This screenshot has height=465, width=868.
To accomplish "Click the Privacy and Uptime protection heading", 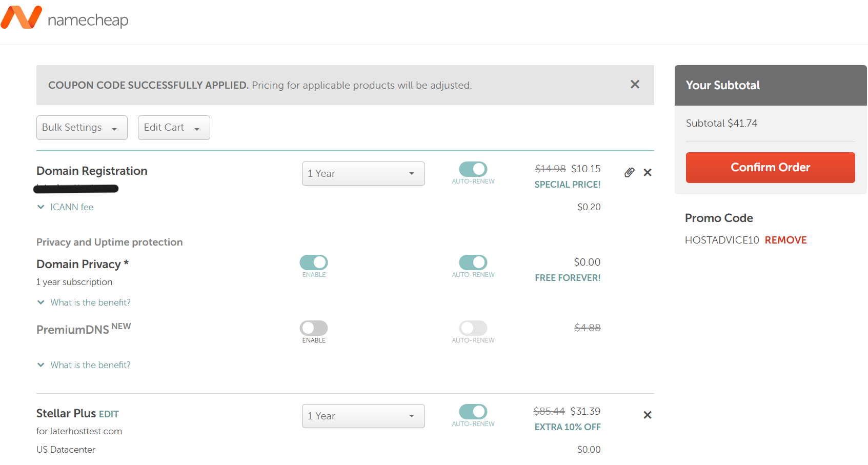I will [110, 242].
